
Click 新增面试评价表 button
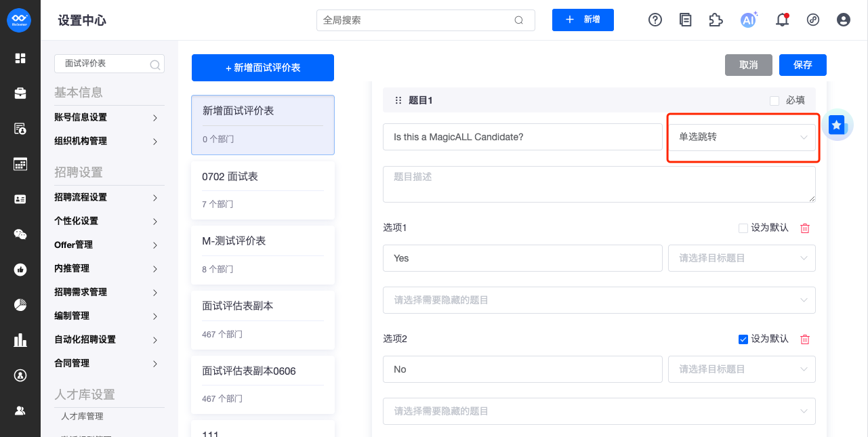coord(263,68)
